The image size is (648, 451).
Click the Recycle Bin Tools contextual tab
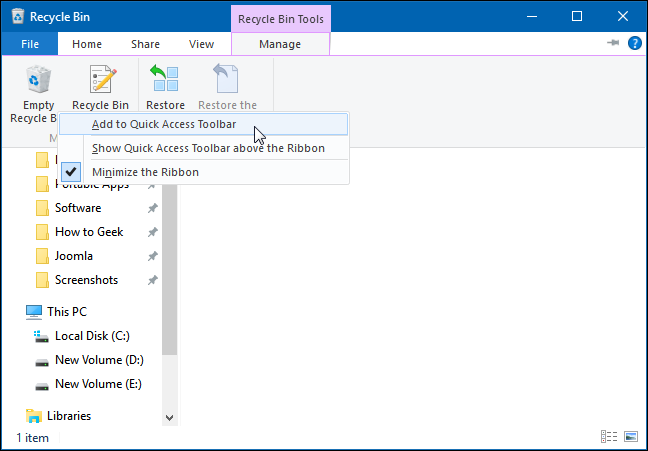coord(281,19)
